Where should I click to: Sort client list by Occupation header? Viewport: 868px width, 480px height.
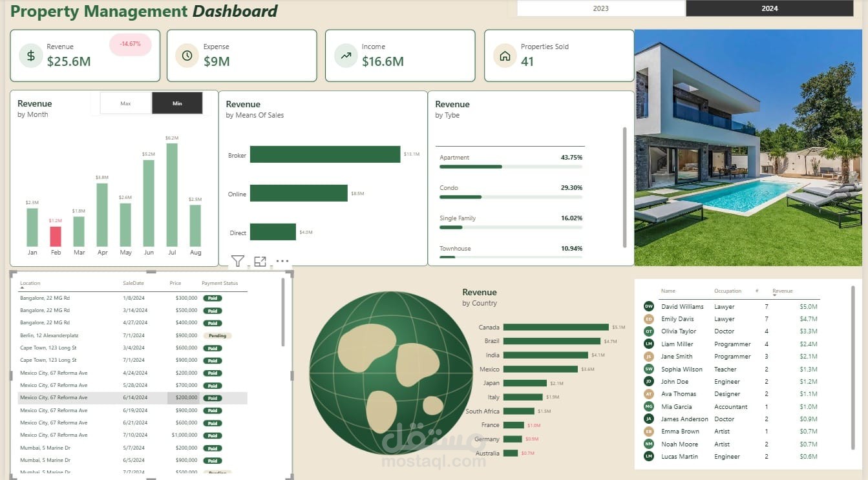tap(728, 291)
